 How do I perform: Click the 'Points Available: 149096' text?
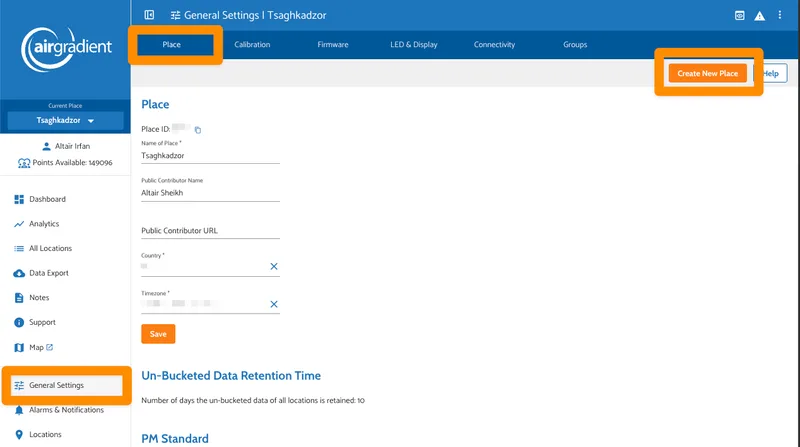coord(72,163)
